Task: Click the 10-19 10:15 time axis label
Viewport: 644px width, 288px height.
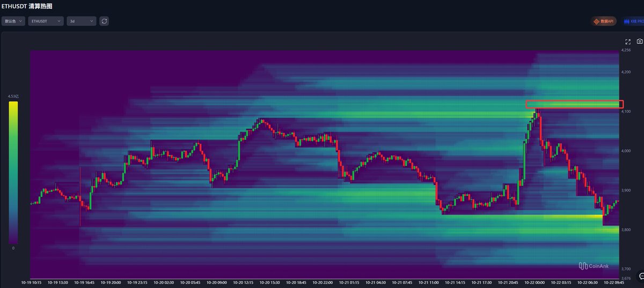Action: coord(31,282)
